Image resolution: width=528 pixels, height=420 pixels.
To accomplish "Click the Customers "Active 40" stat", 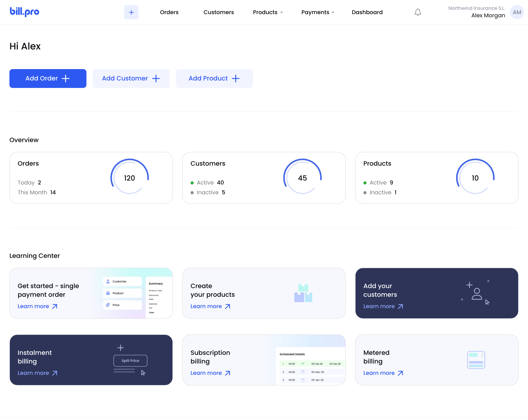I will click(x=207, y=183).
